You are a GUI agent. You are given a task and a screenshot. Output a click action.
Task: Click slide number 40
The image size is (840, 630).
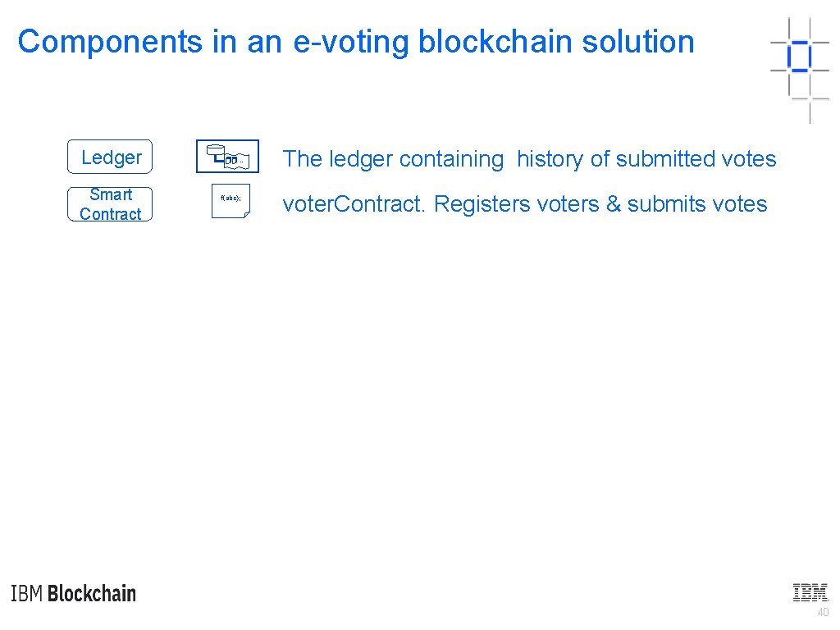click(x=823, y=613)
